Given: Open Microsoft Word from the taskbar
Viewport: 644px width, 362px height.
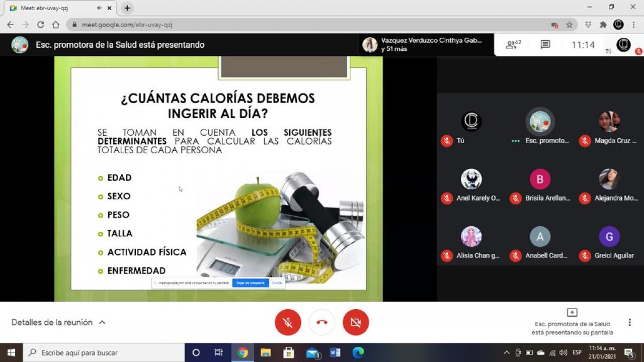Looking at the screenshot, I should click(x=335, y=352).
